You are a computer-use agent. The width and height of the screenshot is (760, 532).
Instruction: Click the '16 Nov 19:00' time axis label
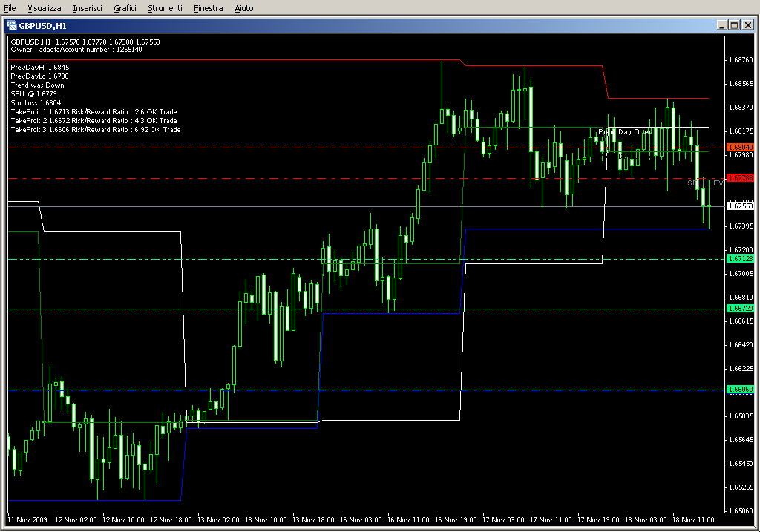(456, 520)
